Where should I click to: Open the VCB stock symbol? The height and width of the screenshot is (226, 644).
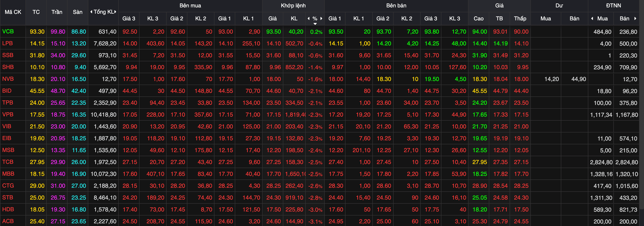(8, 32)
